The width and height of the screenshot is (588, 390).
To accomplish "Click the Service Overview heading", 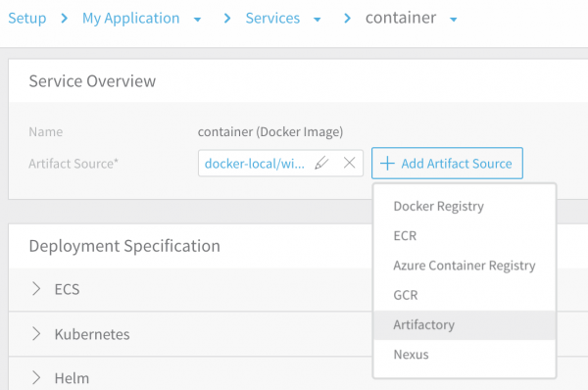I will click(92, 81).
